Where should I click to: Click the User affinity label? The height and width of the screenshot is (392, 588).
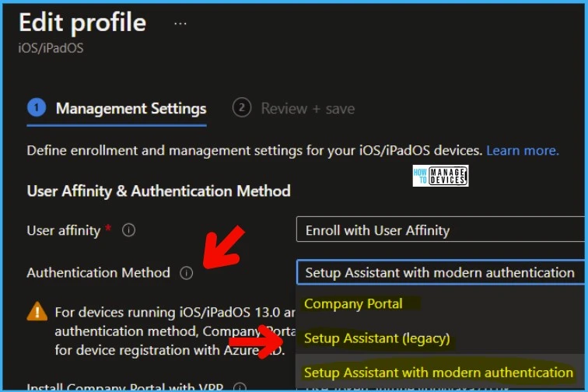click(x=64, y=230)
